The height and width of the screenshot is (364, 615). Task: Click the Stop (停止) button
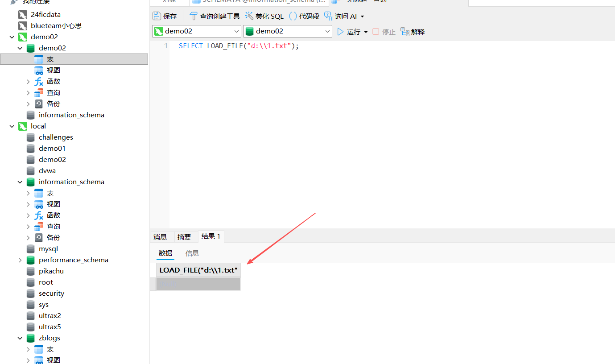(384, 32)
